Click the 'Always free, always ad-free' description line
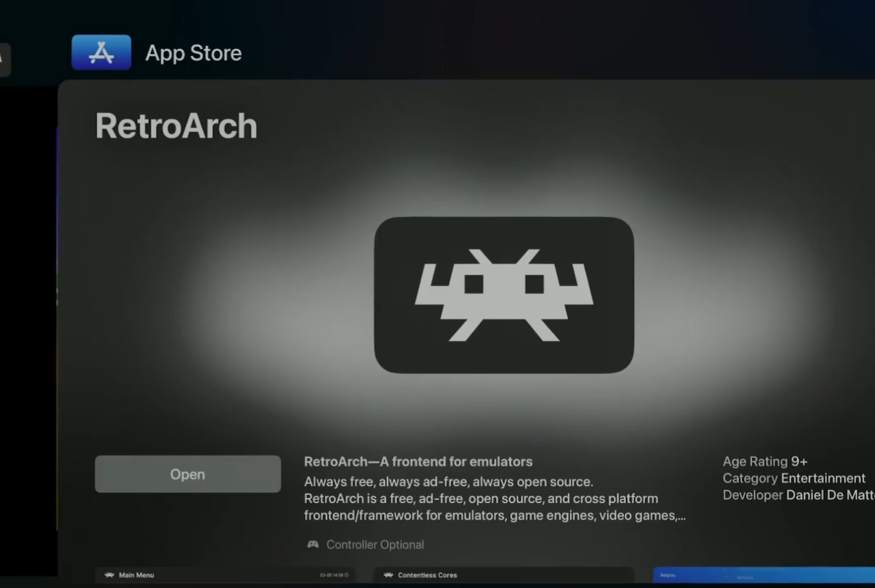The width and height of the screenshot is (875, 588). pos(449,482)
